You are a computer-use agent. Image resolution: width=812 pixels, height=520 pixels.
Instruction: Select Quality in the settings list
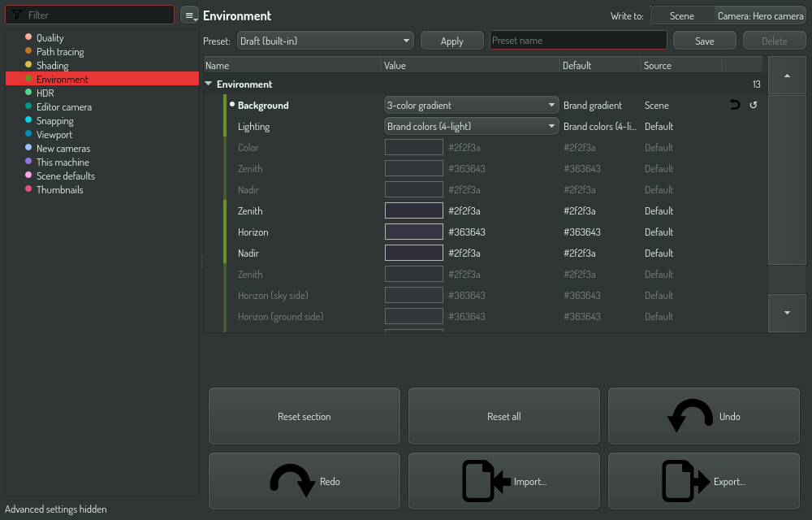point(102,37)
